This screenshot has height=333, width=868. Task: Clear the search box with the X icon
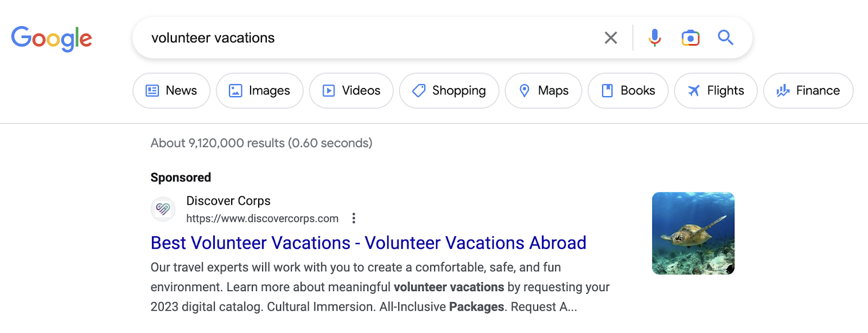tap(611, 38)
